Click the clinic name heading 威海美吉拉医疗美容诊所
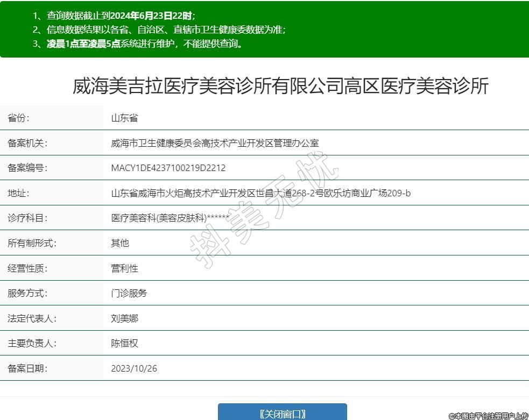Image resolution: width=529 pixels, height=420 pixels. click(x=280, y=86)
